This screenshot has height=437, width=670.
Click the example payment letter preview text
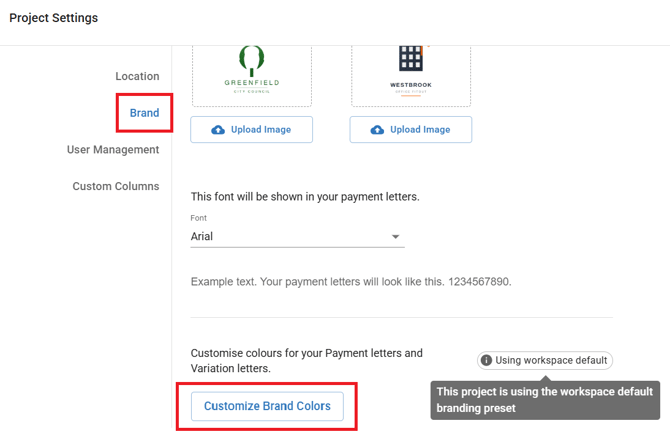(x=351, y=282)
